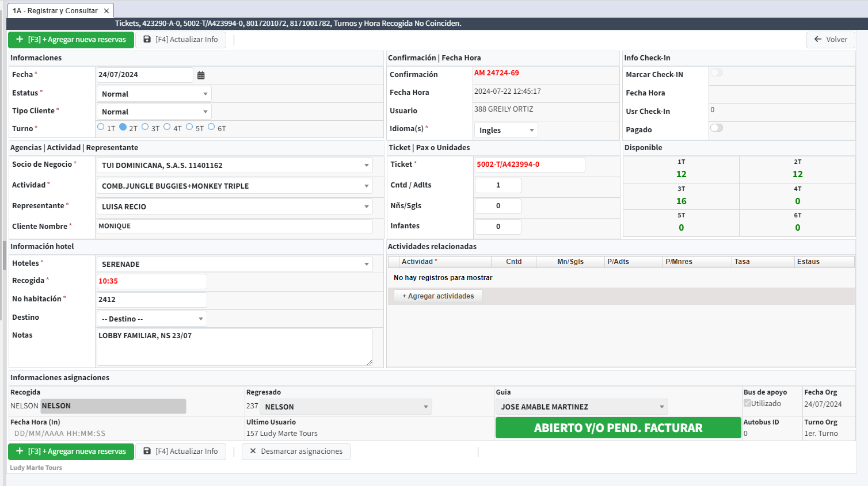Click the Ticket number input field
This screenshot has width=868, height=486.
pyautogui.click(x=530, y=164)
